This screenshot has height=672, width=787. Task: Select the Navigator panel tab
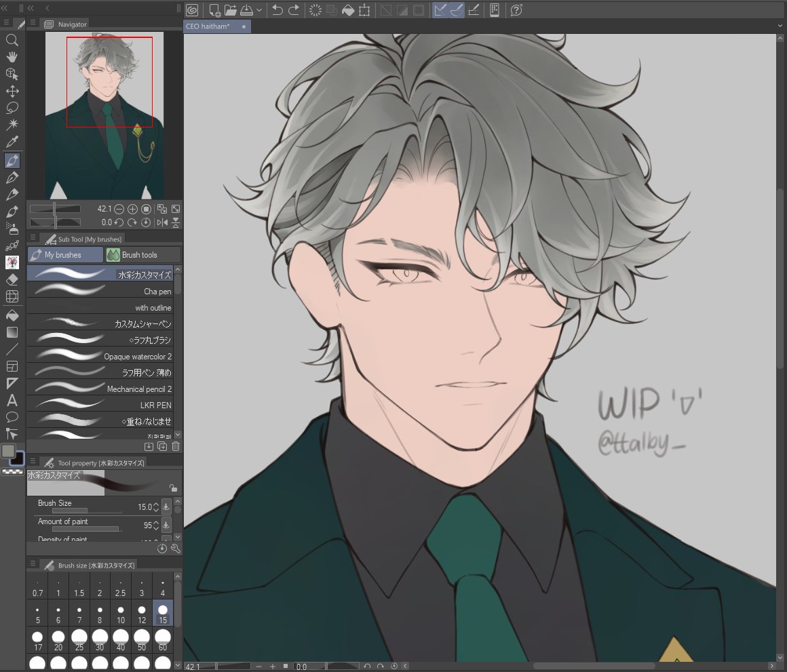click(66, 24)
